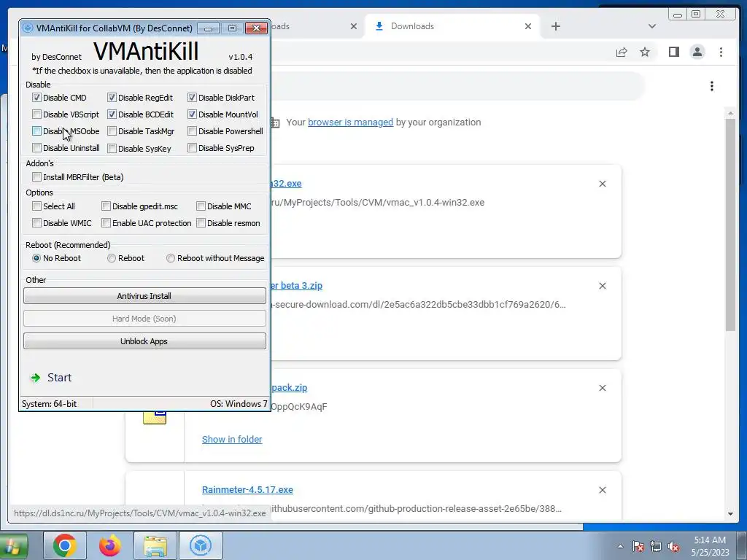Remove Rainmeter-4.5.17.exe download entry
The image size is (747, 560).
point(602,490)
